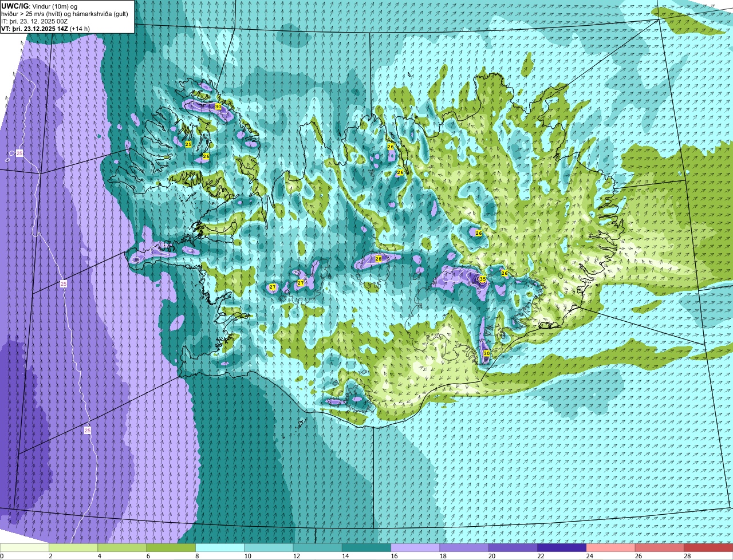Choose the red legend swatch above 28 m/s

click(x=708, y=548)
